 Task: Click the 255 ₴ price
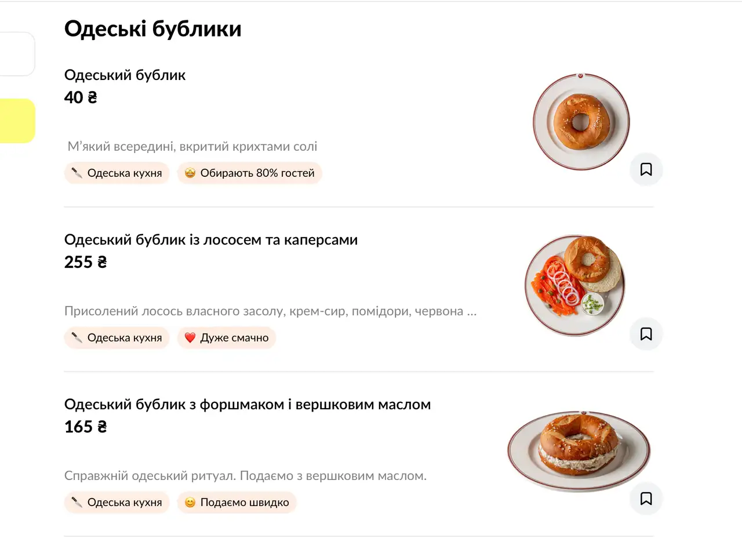tap(85, 262)
